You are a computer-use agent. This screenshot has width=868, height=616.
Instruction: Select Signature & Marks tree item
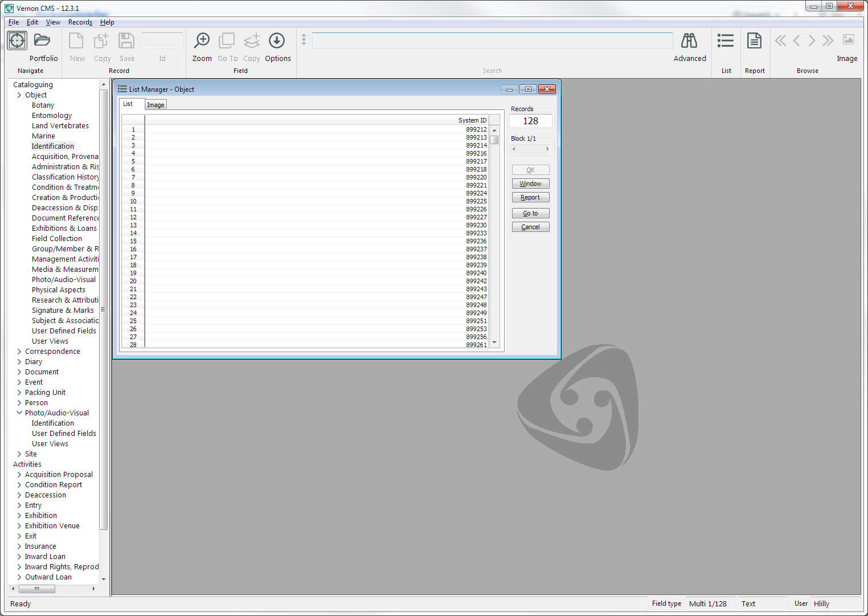(63, 311)
